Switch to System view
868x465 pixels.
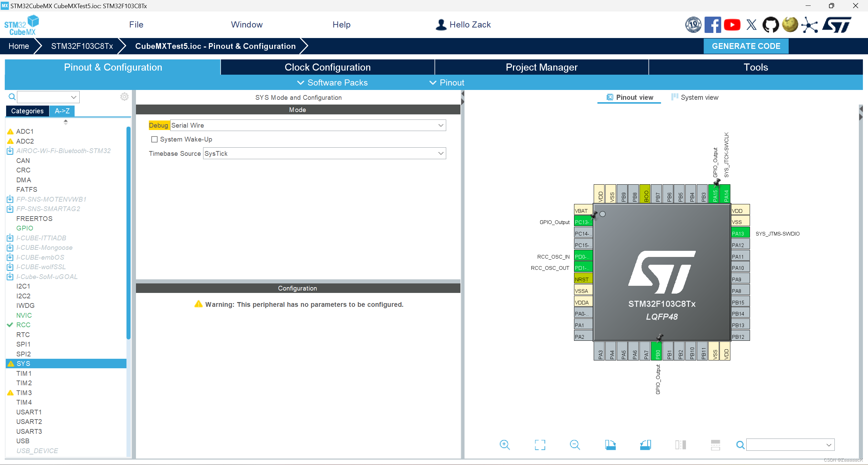(695, 97)
